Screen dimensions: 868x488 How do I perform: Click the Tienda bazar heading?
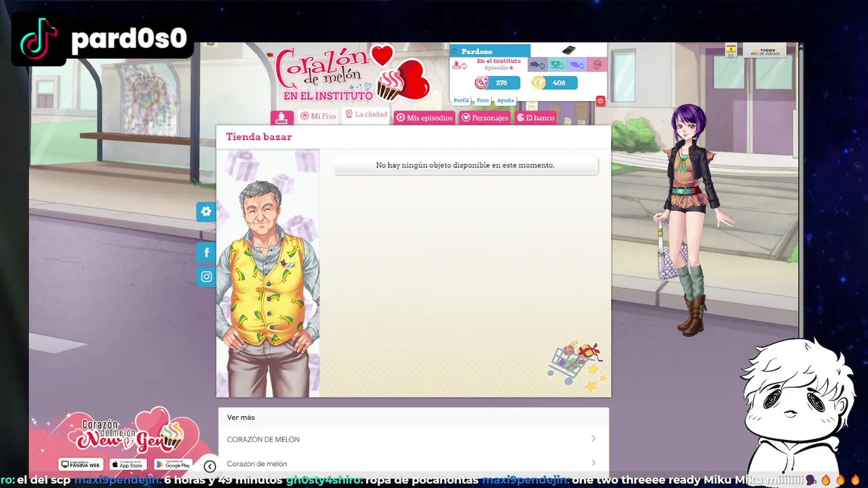tap(259, 137)
